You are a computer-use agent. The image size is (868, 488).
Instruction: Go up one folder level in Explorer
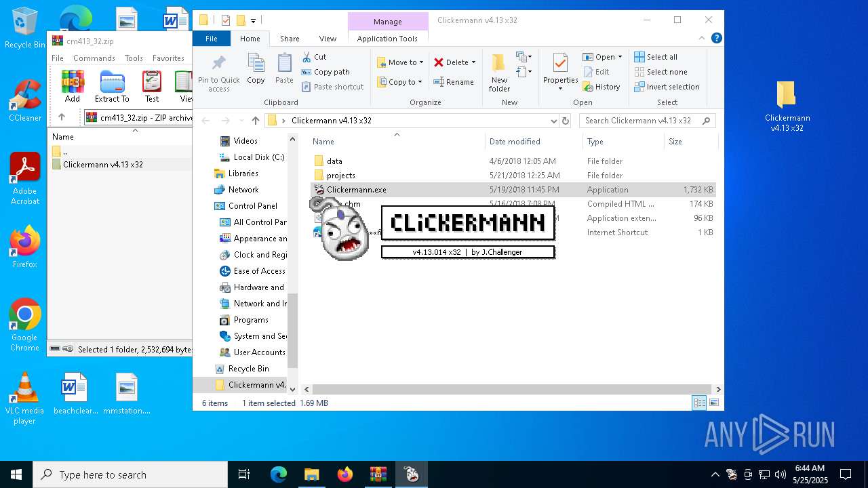click(255, 121)
